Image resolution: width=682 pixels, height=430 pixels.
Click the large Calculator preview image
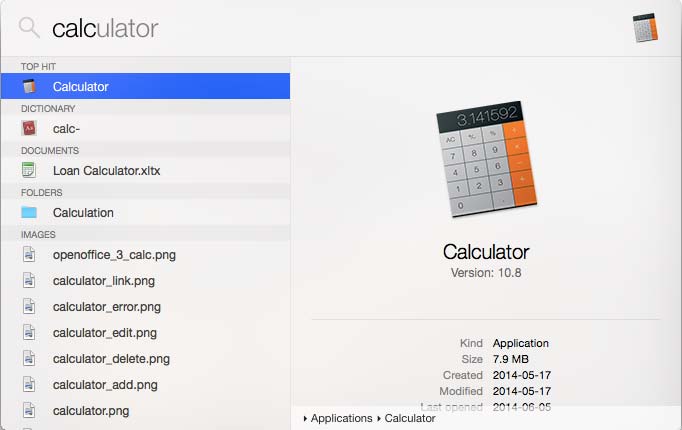tap(485, 158)
